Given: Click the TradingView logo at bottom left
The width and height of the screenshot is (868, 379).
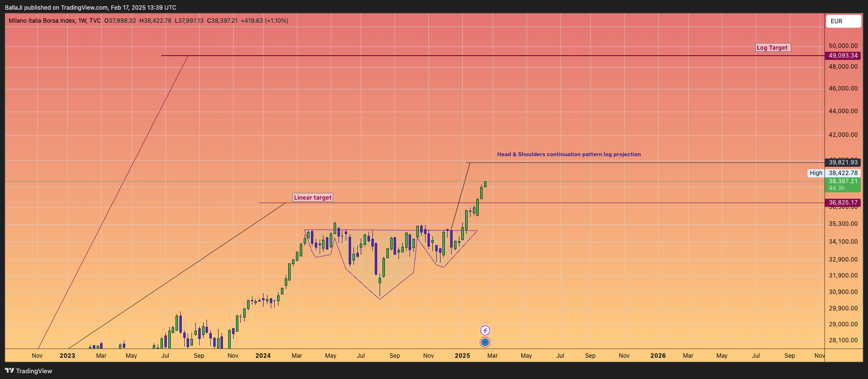Looking at the screenshot, I should 29,371.
